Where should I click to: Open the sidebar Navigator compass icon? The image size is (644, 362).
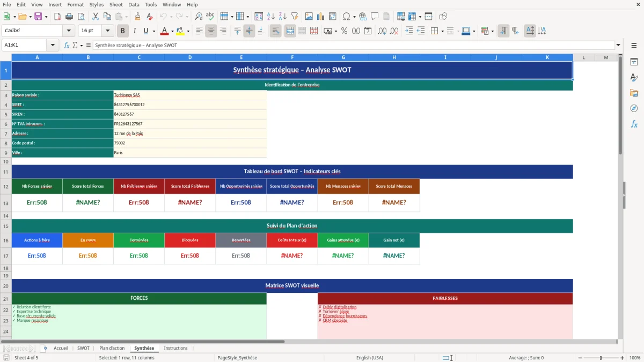pyautogui.click(x=634, y=109)
